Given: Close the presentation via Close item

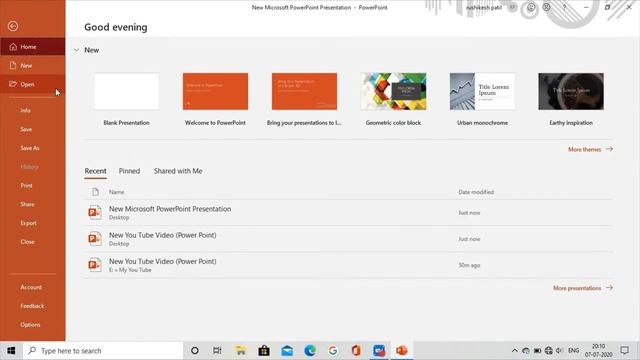Looking at the screenshot, I should coord(27,242).
